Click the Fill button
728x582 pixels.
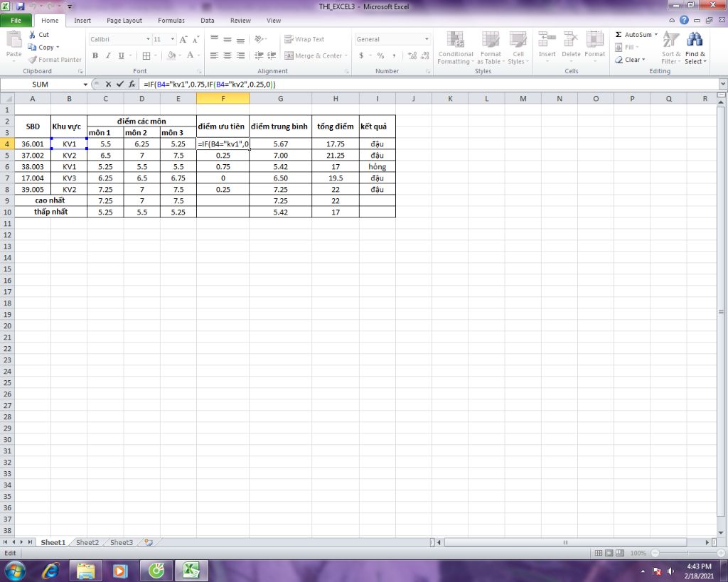pyautogui.click(x=626, y=48)
